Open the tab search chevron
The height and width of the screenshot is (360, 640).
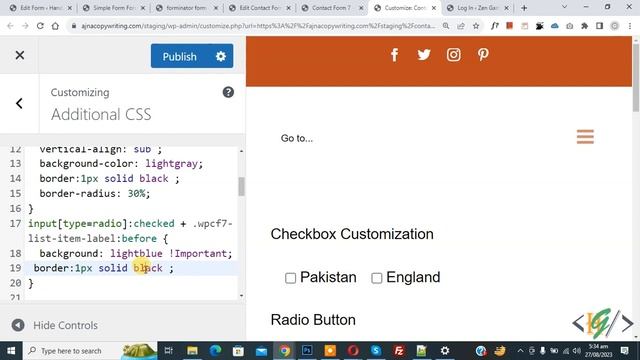(564, 7)
